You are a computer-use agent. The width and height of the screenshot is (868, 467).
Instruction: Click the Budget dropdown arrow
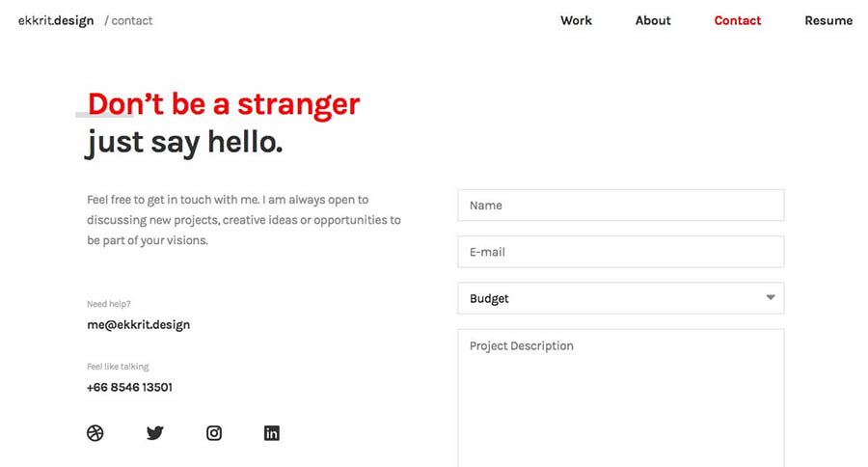tap(771, 298)
